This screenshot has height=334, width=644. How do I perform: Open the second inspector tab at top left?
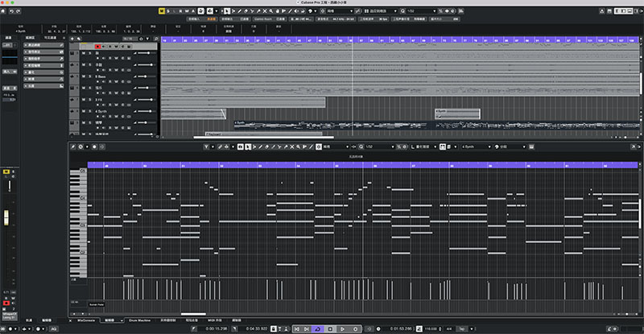click(x=31, y=37)
